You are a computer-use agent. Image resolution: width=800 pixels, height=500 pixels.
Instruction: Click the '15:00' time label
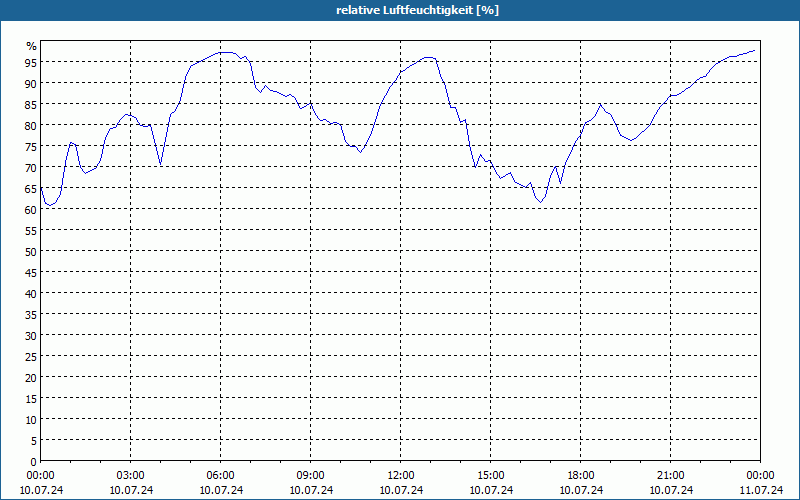(x=491, y=476)
